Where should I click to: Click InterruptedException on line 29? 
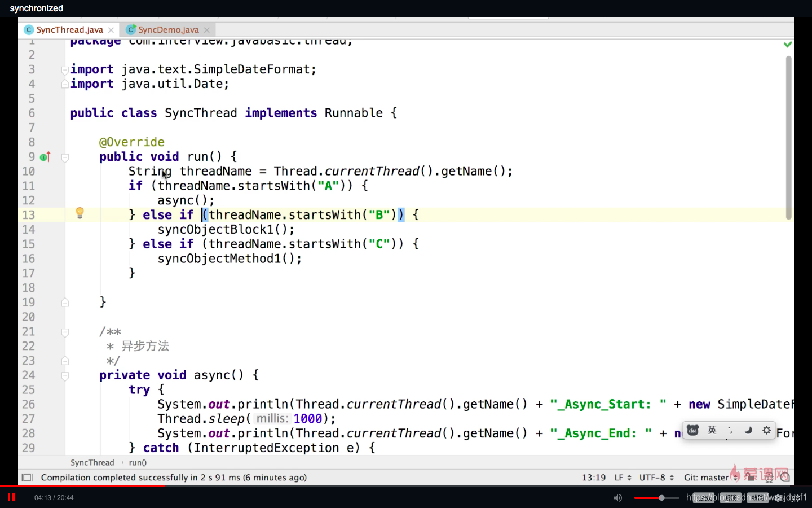pos(267,448)
